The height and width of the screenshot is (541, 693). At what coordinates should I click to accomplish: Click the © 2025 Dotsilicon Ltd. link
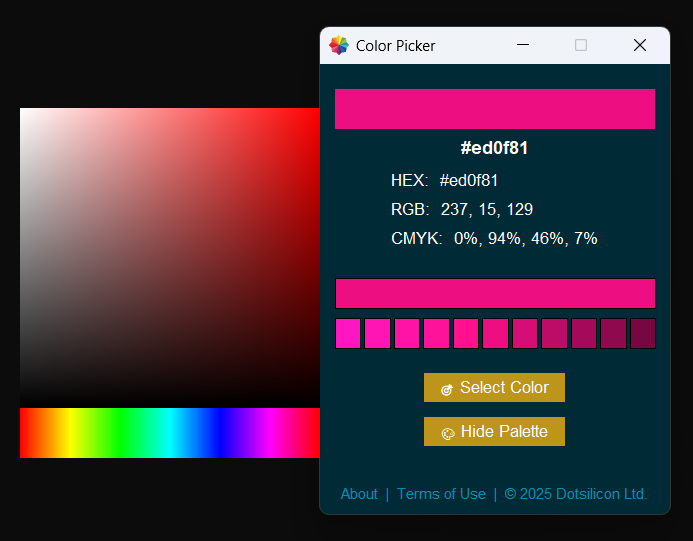pyautogui.click(x=575, y=494)
